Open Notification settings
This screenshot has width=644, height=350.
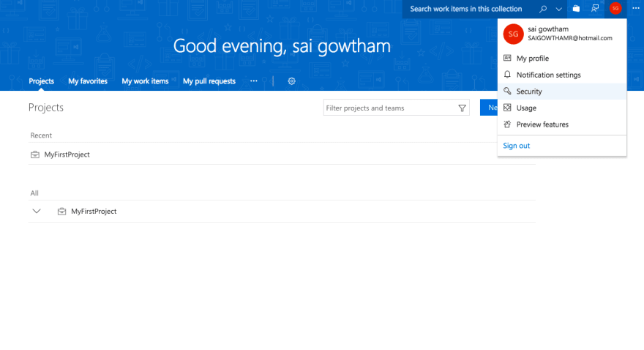click(x=562, y=75)
